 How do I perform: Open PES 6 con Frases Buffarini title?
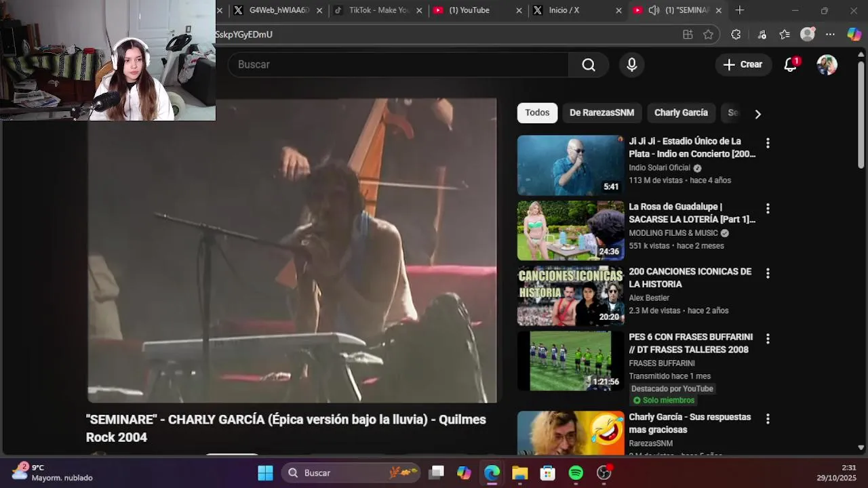[690, 343]
